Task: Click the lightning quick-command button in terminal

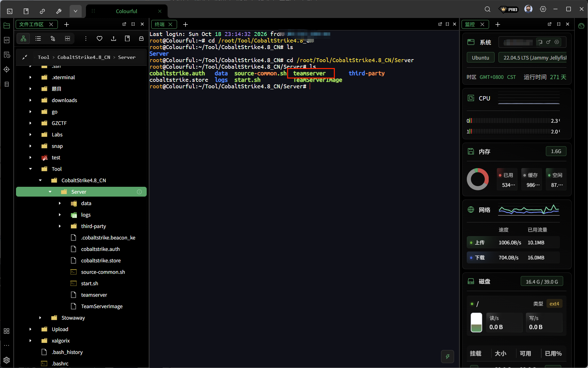Action: coord(448,357)
